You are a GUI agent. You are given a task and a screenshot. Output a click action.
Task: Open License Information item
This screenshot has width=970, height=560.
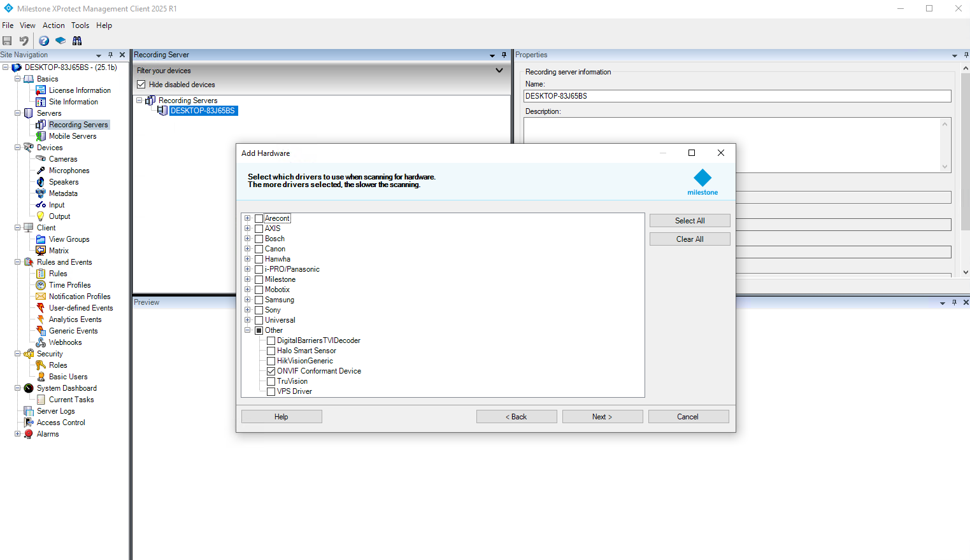pyautogui.click(x=80, y=90)
